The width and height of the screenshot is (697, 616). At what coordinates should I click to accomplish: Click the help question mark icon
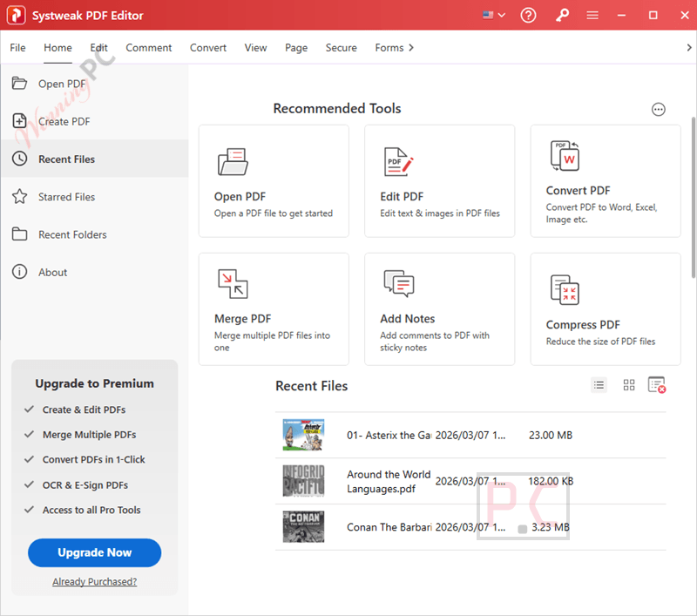(x=528, y=15)
